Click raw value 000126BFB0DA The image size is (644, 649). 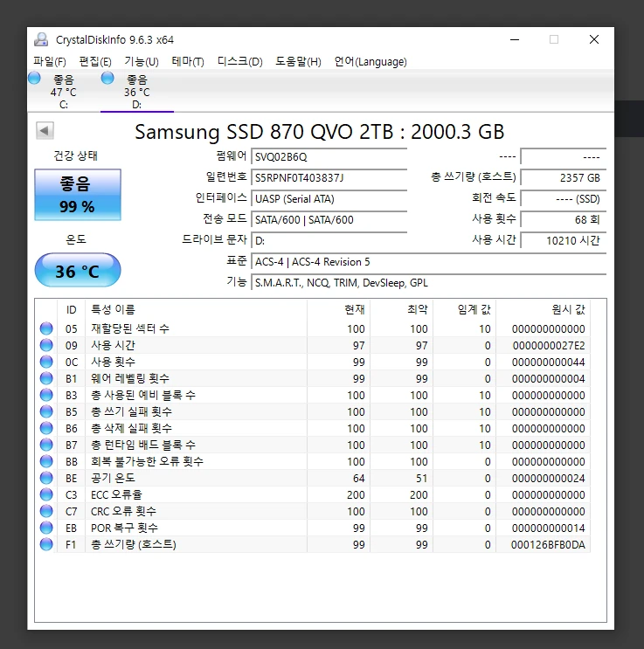(x=548, y=545)
